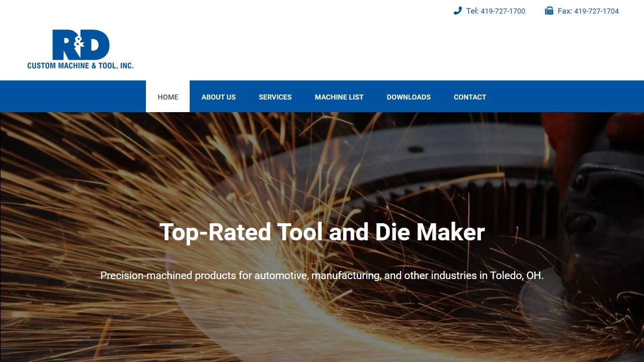
Task: Click the phone receiver icon
Action: (x=457, y=11)
